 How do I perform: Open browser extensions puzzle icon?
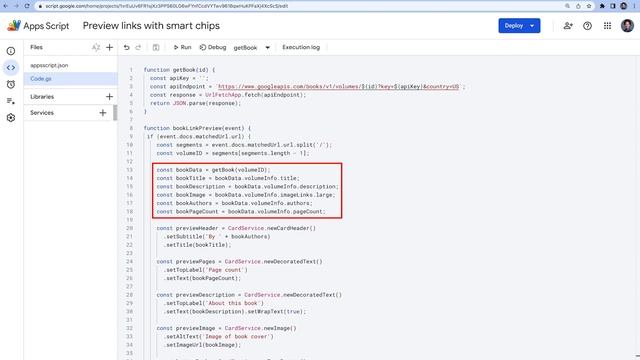click(602, 6)
